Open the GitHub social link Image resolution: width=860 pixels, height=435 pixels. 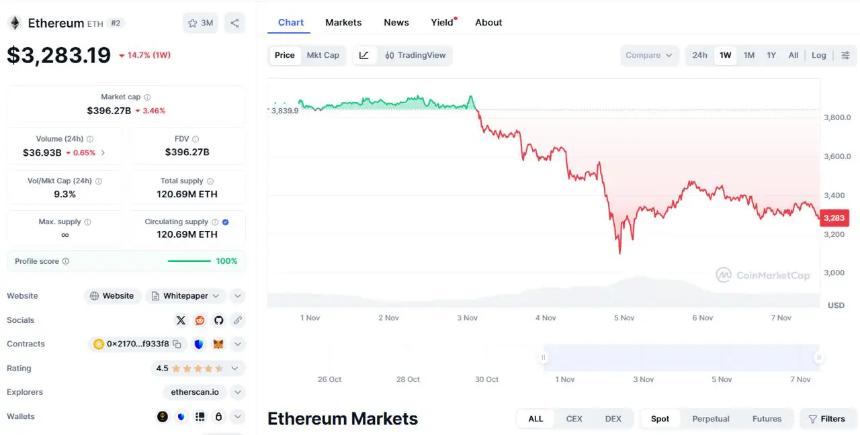(219, 320)
